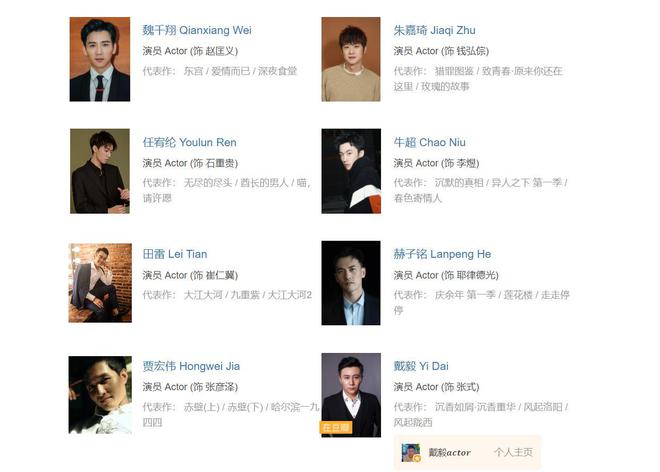Click the 魏千翔 Qianxiang Wei name link

[x=197, y=30]
